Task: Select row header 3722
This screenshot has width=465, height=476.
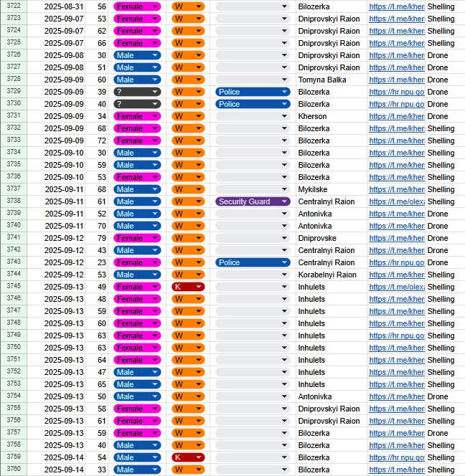Action: click(14, 6)
